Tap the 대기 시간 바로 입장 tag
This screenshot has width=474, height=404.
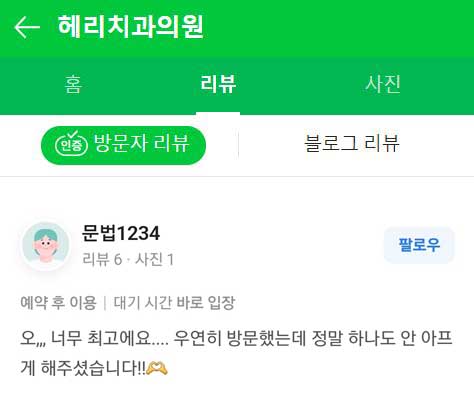pos(175,303)
